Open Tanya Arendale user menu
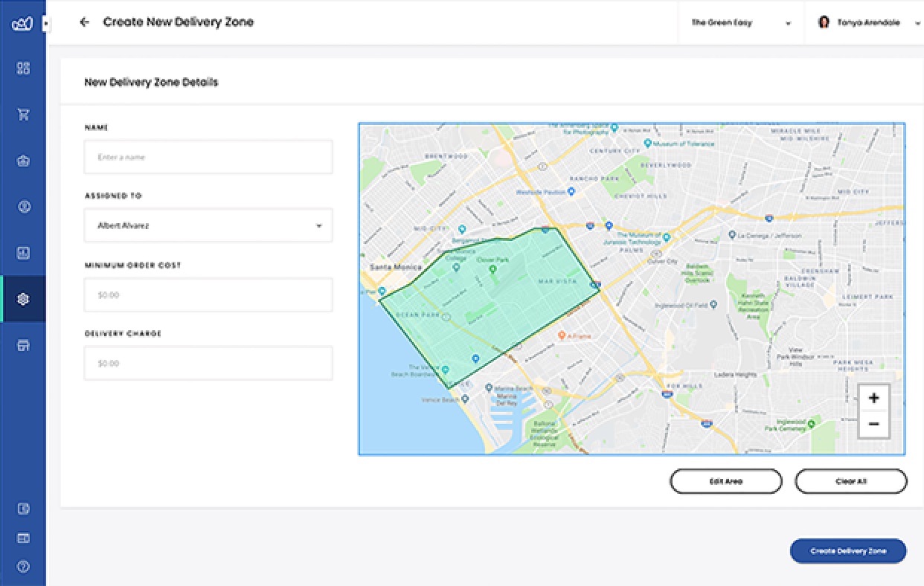 [x=863, y=23]
